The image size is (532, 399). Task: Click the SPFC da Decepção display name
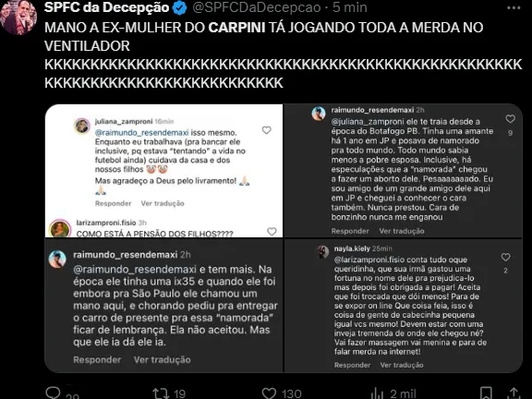tap(106, 7)
